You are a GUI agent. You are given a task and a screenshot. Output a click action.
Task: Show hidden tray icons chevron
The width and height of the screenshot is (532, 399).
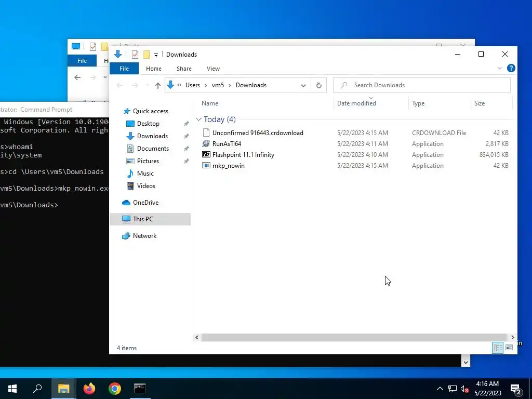coord(440,389)
